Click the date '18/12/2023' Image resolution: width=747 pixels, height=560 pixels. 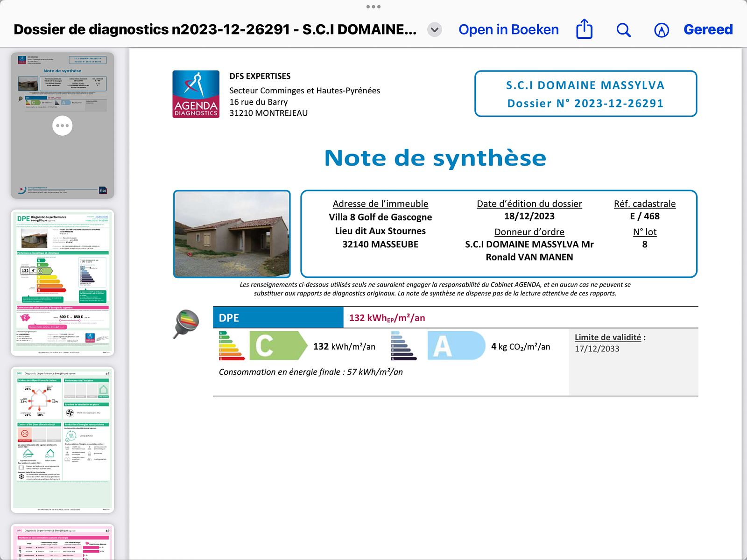coord(529,216)
